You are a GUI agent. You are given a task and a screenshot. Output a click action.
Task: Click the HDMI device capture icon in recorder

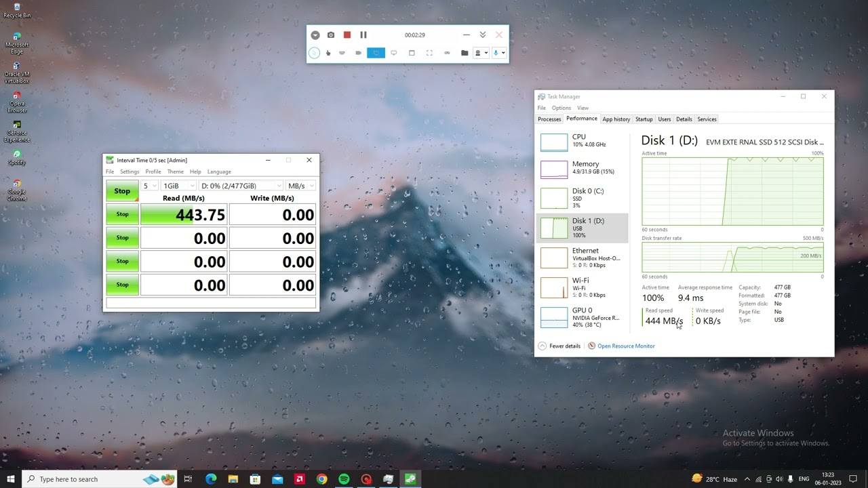point(342,53)
